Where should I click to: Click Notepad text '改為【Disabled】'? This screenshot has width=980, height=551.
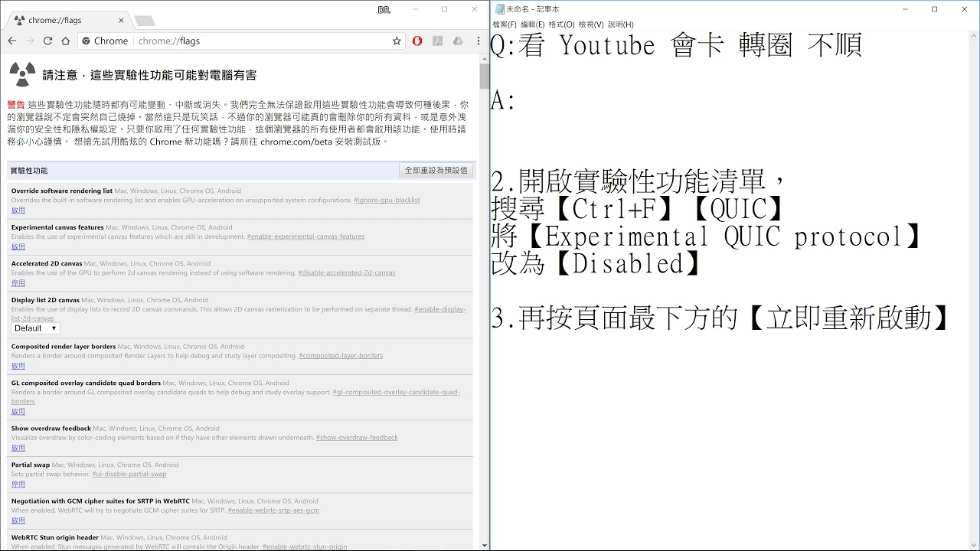click(x=597, y=264)
